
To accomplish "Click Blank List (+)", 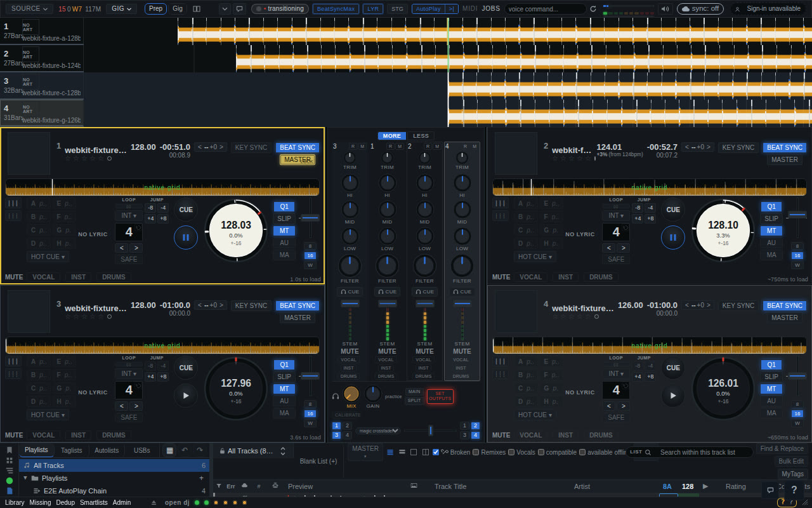I will (x=318, y=461).
